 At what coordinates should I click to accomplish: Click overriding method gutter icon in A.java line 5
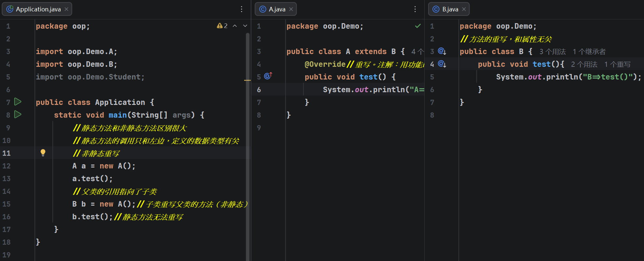(268, 76)
